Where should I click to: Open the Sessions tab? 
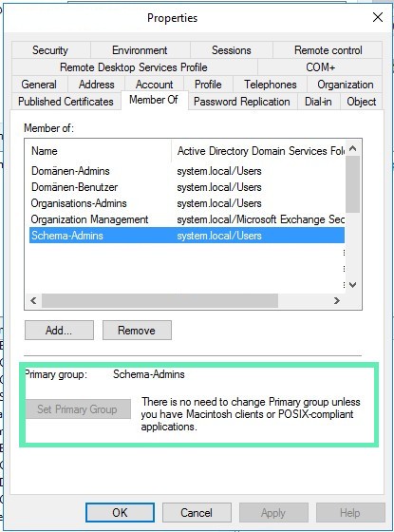coord(232,50)
